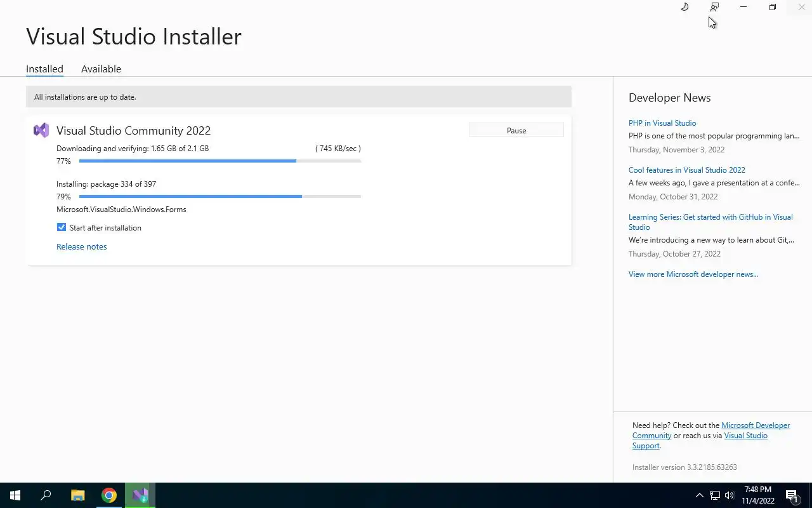The width and height of the screenshot is (812, 508).
Task: Open File Explorer from taskbar
Action: pos(77,495)
